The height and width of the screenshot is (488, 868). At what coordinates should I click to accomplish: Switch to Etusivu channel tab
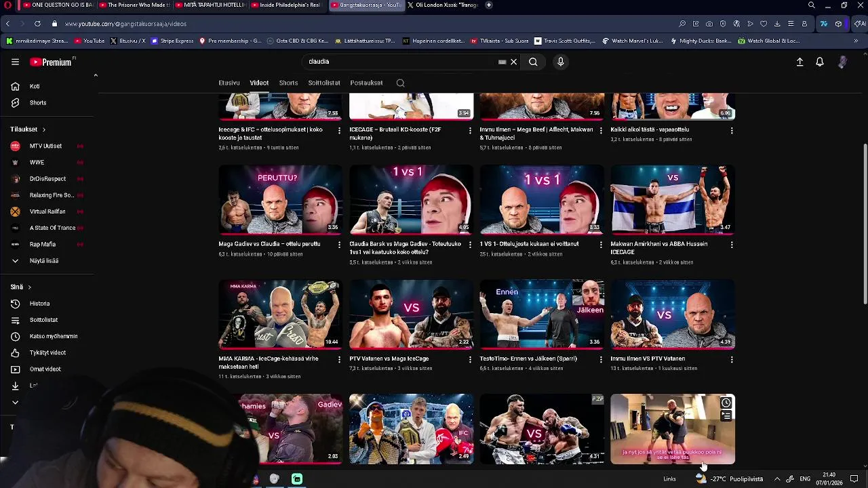click(x=229, y=83)
